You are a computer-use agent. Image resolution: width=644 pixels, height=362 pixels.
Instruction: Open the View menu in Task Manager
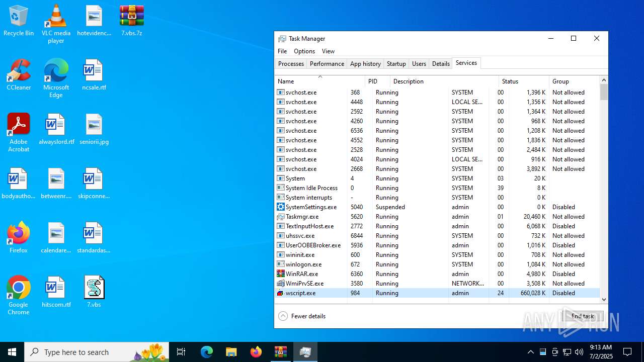(x=328, y=51)
